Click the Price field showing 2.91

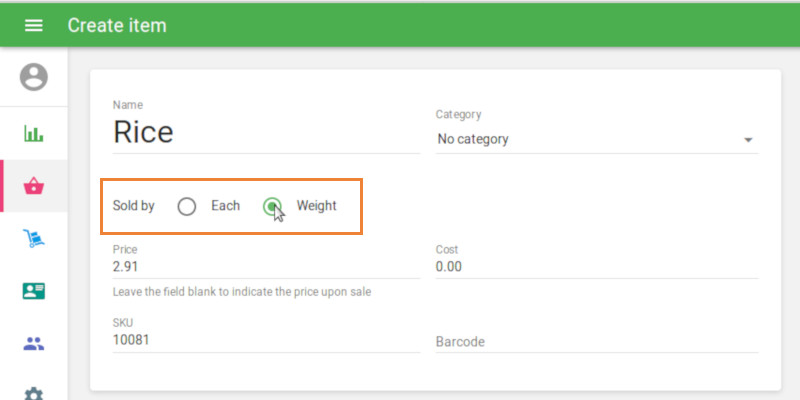pos(265,267)
